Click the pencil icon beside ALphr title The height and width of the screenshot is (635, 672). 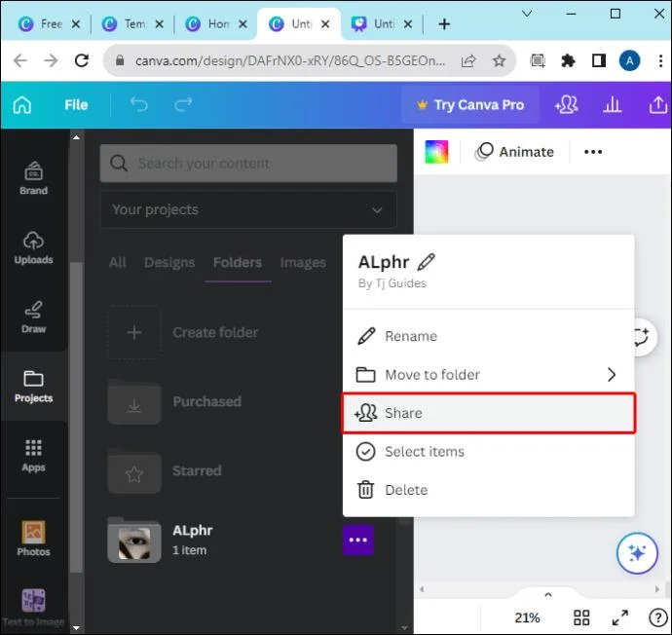pos(426,262)
